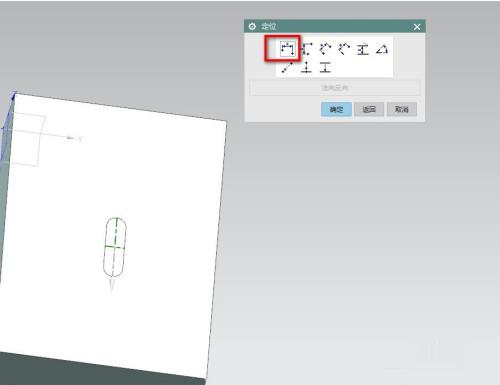Screen dimensions: 500x385
Task: Choose the Perpendicular positioning icon
Action: [x=344, y=49]
